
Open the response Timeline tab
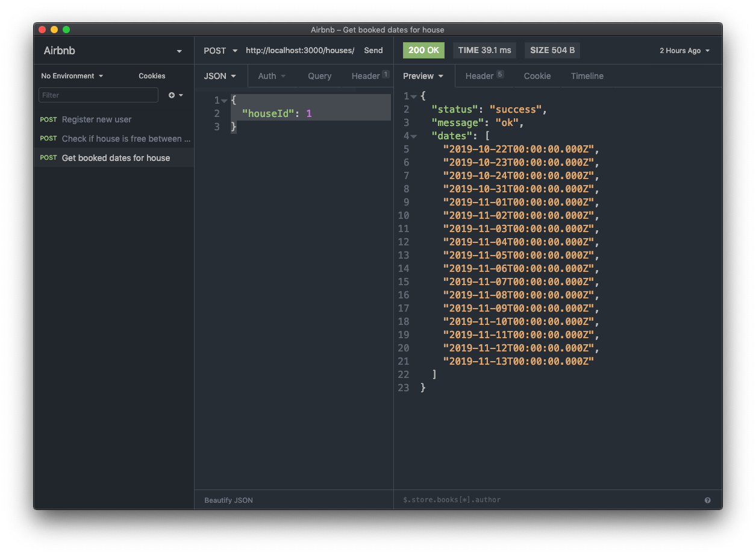coord(587,76)
